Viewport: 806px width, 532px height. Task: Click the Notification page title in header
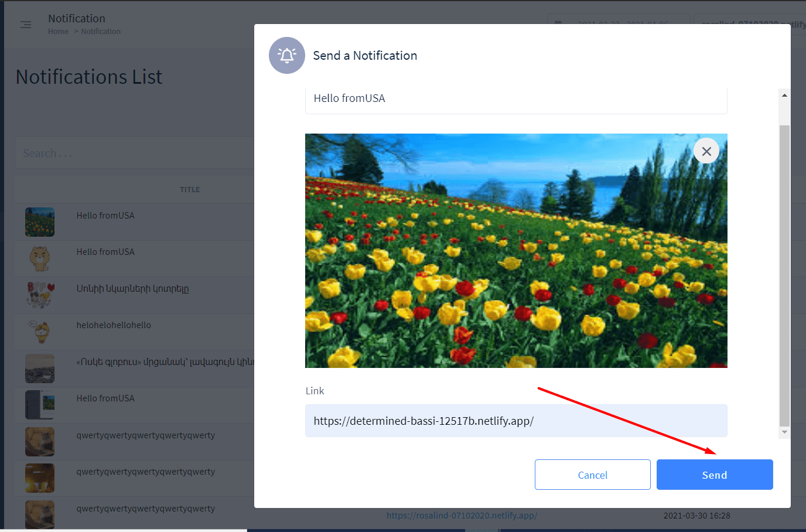[x=77, y=19]
